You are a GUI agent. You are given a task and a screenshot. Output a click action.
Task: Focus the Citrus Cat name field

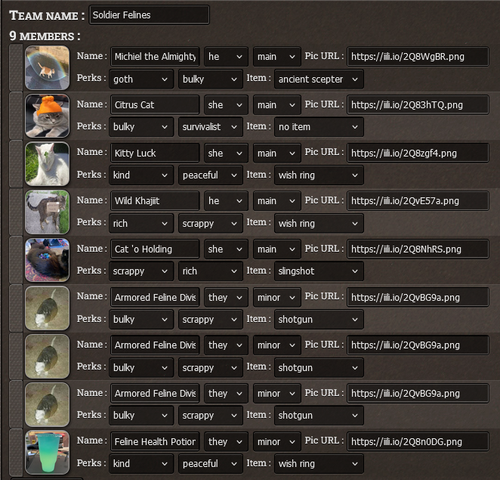point(155,105)
